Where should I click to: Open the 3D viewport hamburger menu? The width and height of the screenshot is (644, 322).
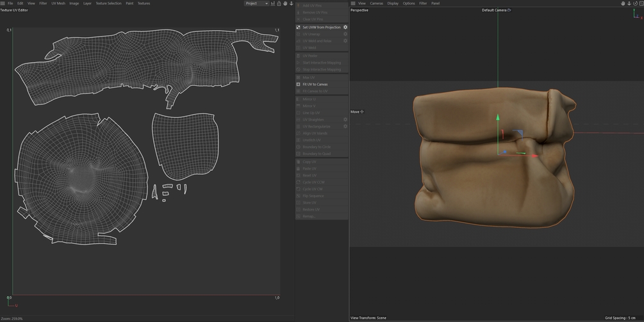353,3
